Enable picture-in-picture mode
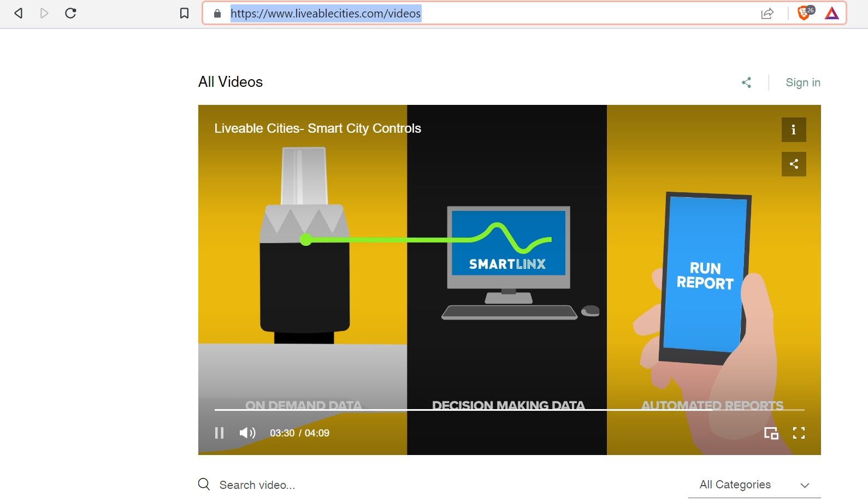Screen dimensions: 868x502 [771, 433]
